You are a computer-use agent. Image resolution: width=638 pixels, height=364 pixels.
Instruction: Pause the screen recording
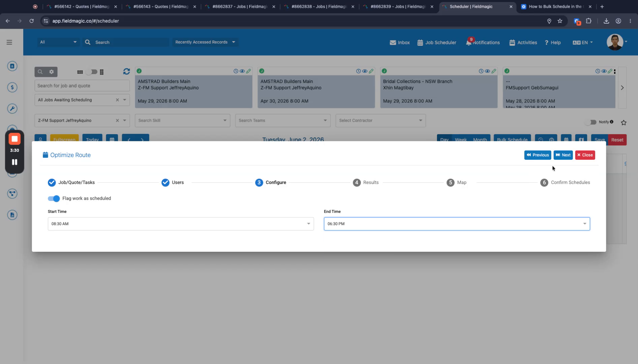[x=14, y=162]
